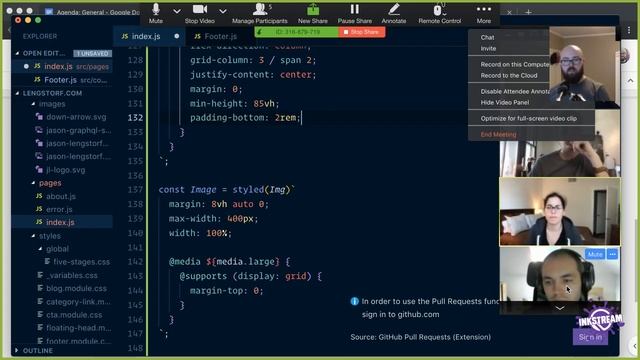Open error.js in pages folder
Image resolution: width=640 pixels, height=360 pixels.
pos(59,209)
